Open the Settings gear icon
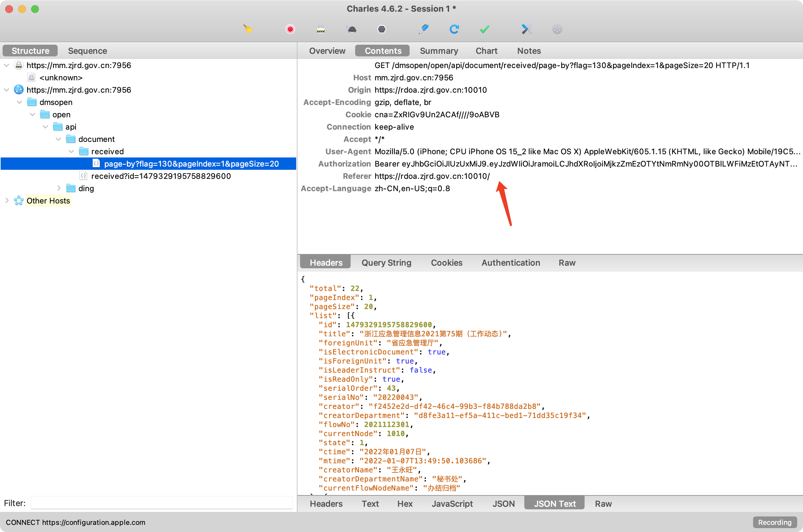The height and width of the screenshot is (532, 803). [557, 29]
